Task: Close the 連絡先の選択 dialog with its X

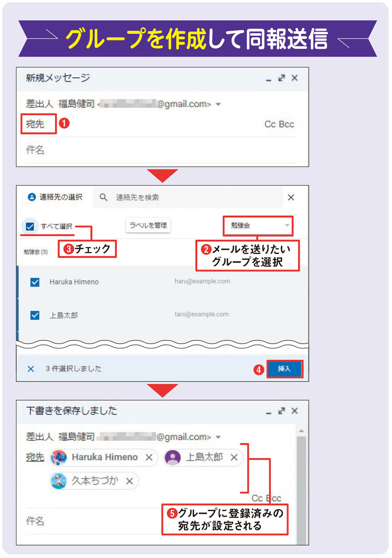Action: pyautogui.click(x=291, y=197)
